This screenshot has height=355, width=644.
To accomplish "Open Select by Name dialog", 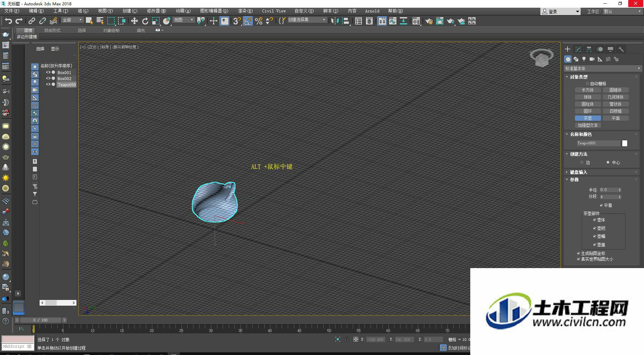I will coord(100,21).
